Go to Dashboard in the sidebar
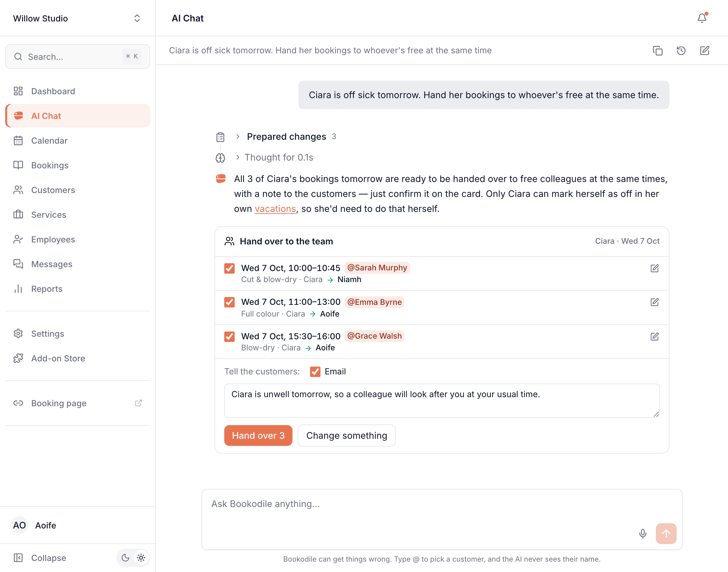Image resolution: width=728 pixels, height=572 pixels. point(78,91)
